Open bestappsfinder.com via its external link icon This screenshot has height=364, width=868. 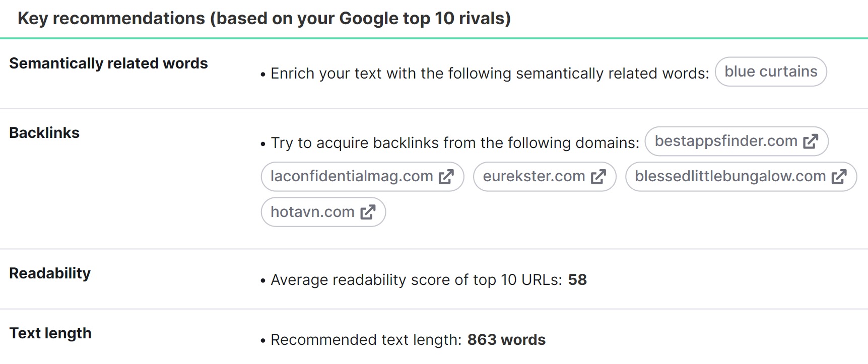(x=811, y=141)
